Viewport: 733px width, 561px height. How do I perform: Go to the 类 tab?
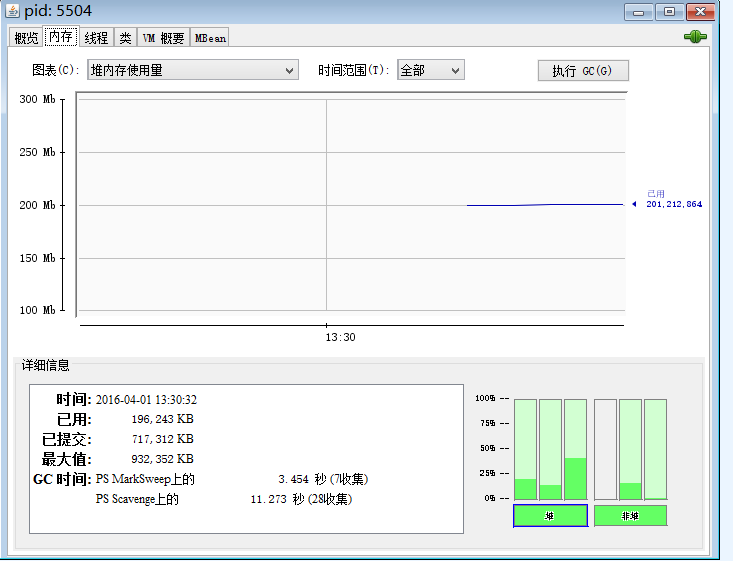pos(125,38)
